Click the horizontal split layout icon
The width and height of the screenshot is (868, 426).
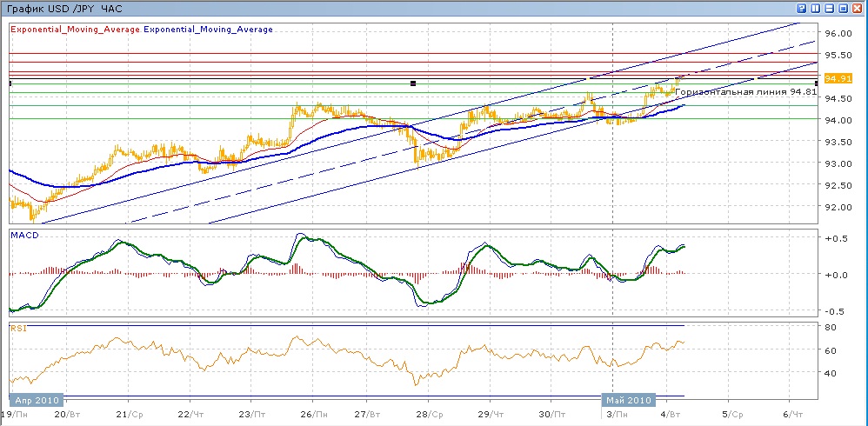click(829, 7)
